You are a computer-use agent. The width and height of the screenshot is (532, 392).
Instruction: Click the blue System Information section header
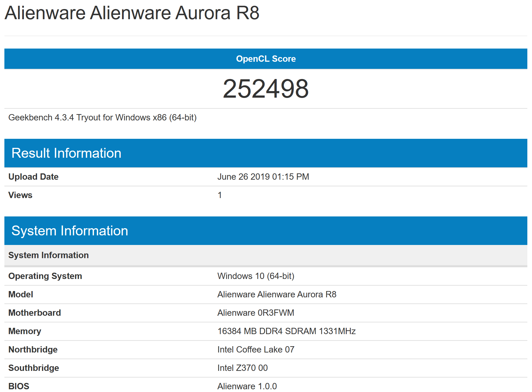point(266,231)
